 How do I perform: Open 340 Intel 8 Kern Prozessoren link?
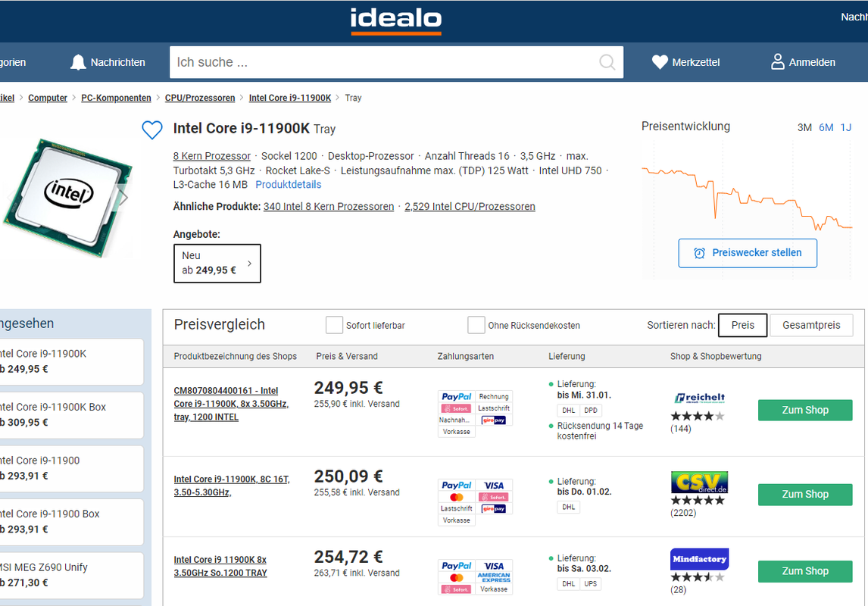click(328, 207)
